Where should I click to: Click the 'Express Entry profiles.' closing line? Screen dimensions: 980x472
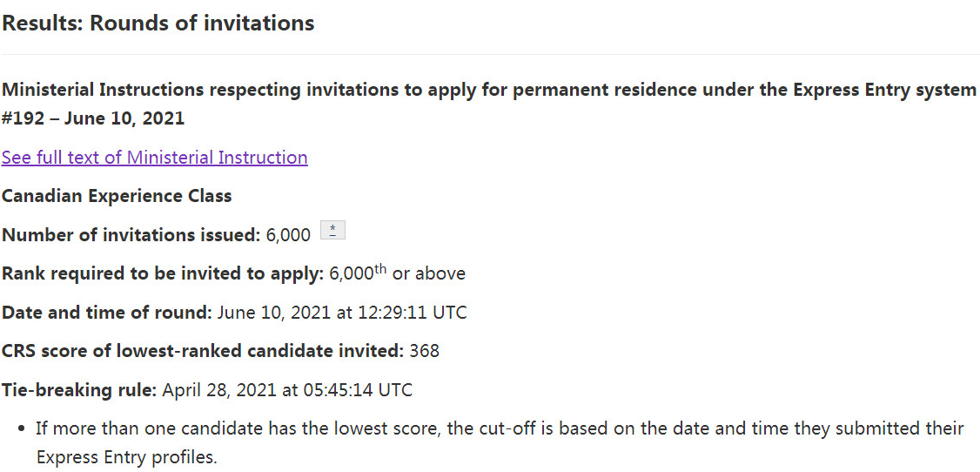click(x=126, y=457)
